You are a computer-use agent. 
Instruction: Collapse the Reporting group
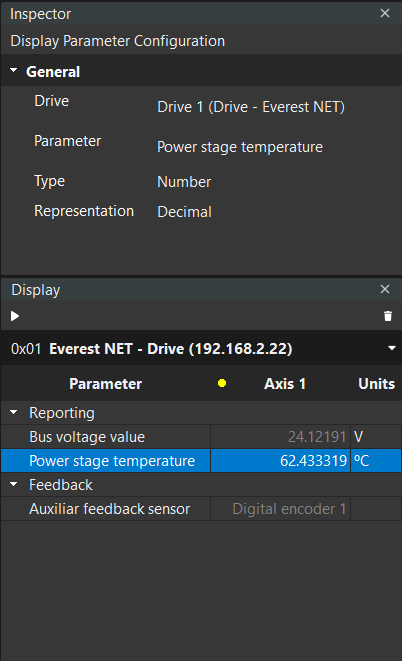(x=14, y=412)
